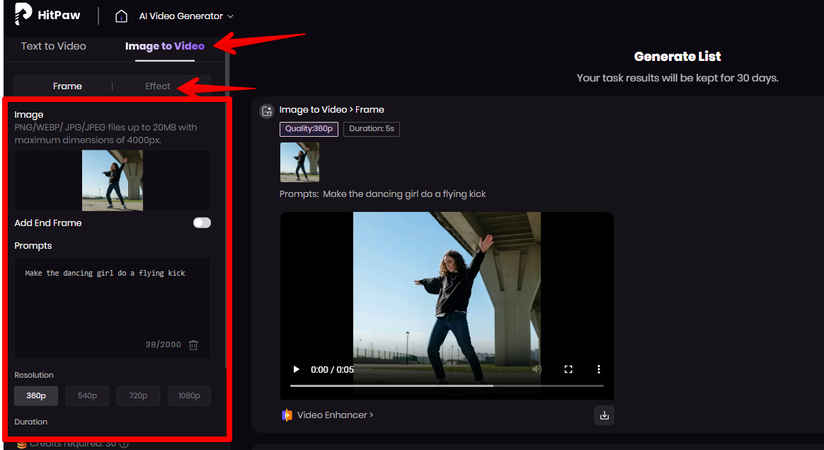Download the generated video
Image resolution: width=824 pixels, height=450 pixels.
(604, 415)
